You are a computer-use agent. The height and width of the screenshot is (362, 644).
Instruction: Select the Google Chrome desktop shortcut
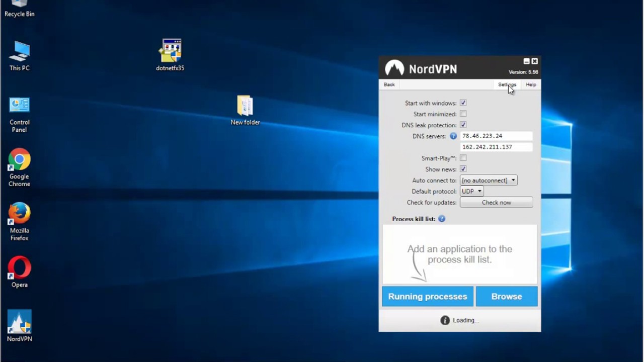pos(19,167)
